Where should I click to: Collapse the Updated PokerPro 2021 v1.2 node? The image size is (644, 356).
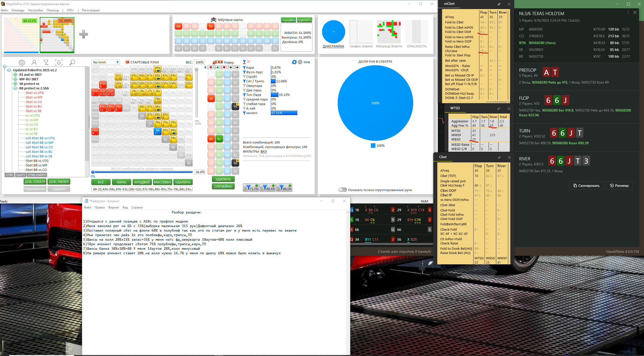pyautogui.click(x=9, y=70)
